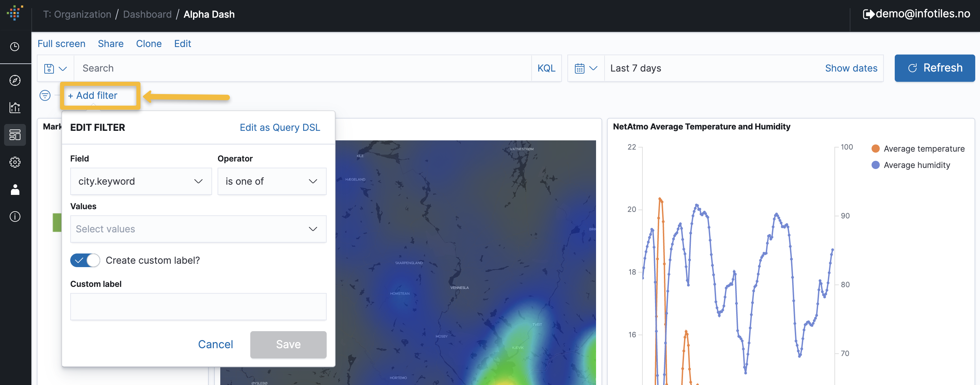Open the user profile icon in sidebar
This screenshot has height=385, width=980.
(x=15, y=189)
